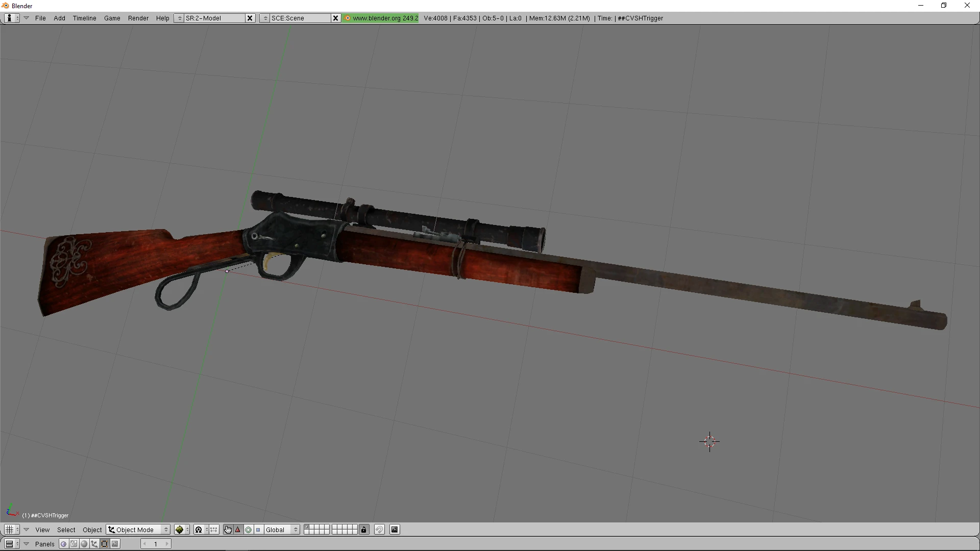Collapse the 3D view header menus arrow

[x=27, y=530]
